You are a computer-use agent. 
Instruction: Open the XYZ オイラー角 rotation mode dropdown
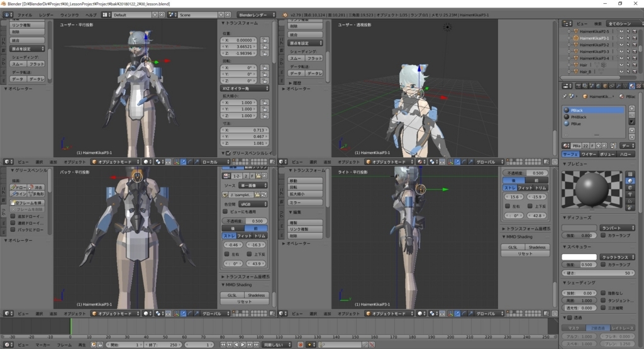tap(245, 88)
